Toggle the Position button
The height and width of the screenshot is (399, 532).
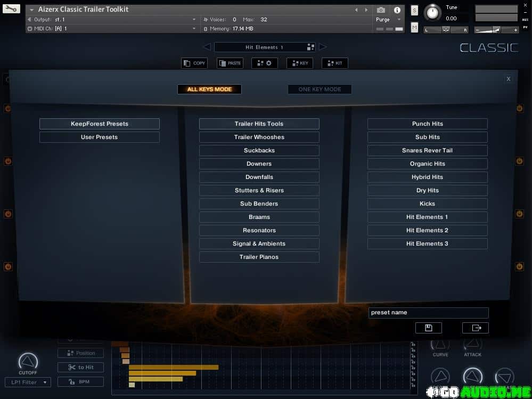pos(81,353)
